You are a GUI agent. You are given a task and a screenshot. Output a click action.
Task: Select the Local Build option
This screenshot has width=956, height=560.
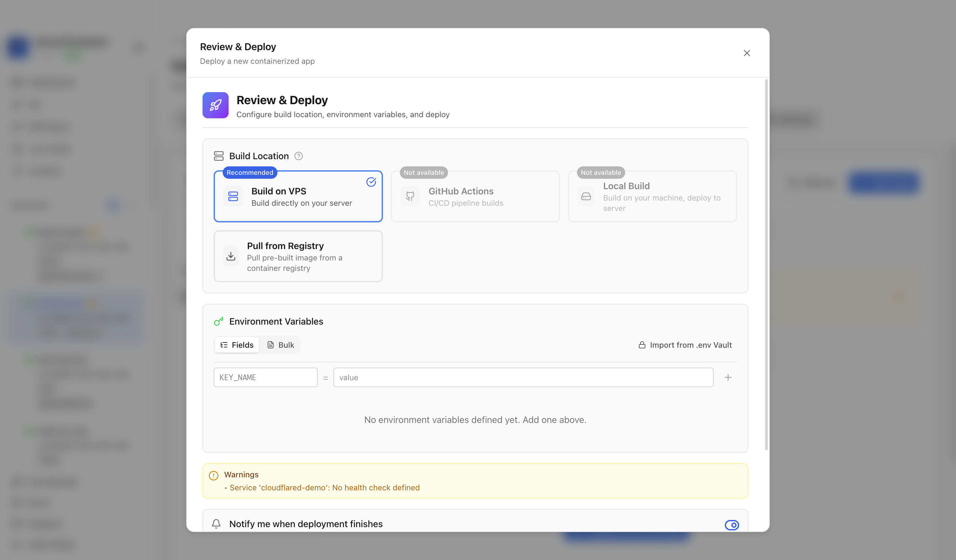click(x=652, y=196)
